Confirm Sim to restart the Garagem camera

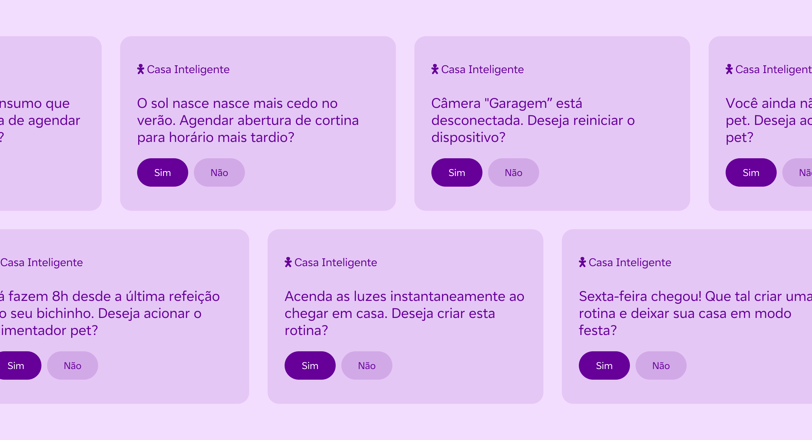coord(457,172)
